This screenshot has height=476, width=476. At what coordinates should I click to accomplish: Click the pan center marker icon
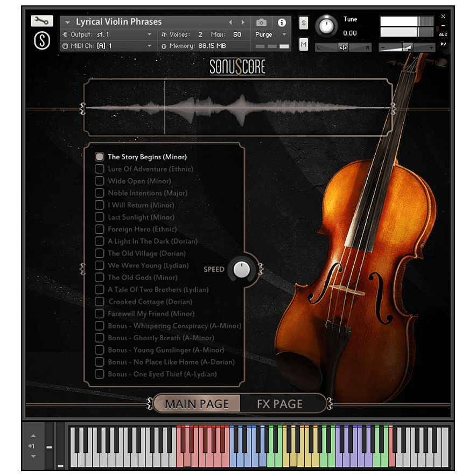tap(344, 47)
